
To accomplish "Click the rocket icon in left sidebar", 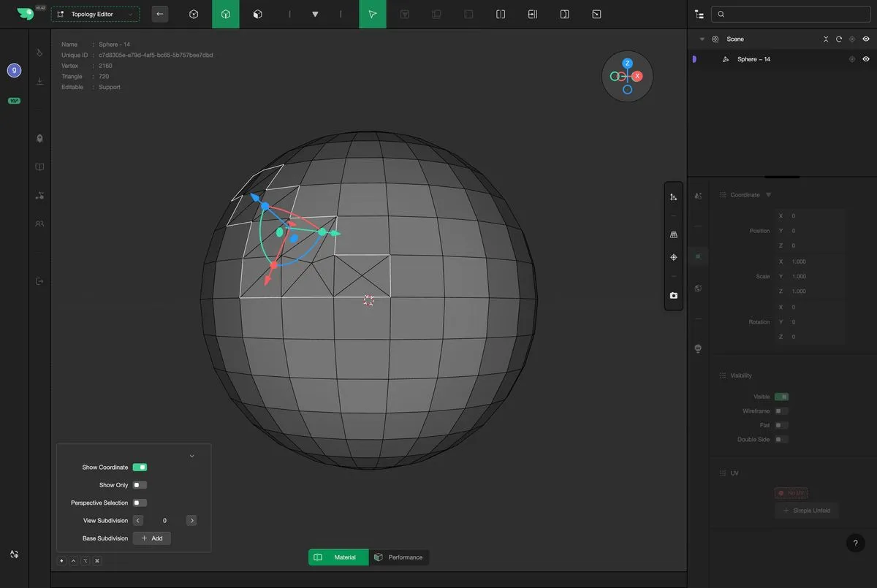I will (x=39, y=138).
